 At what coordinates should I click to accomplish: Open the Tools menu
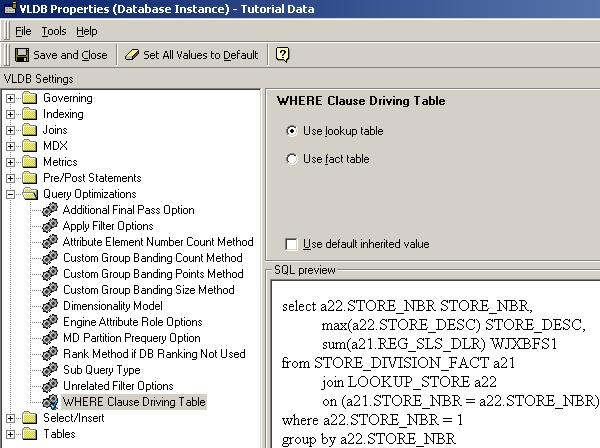(54, 31)
